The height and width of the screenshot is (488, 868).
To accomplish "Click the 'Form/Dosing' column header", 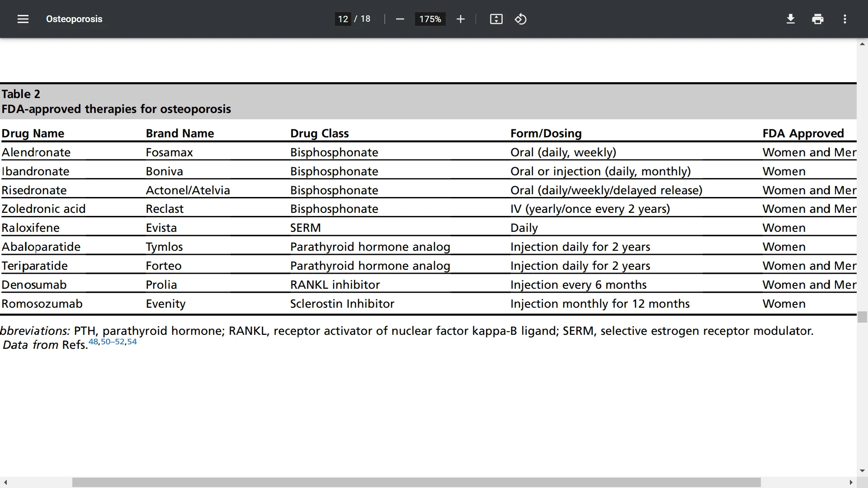I will click(546, 133).
